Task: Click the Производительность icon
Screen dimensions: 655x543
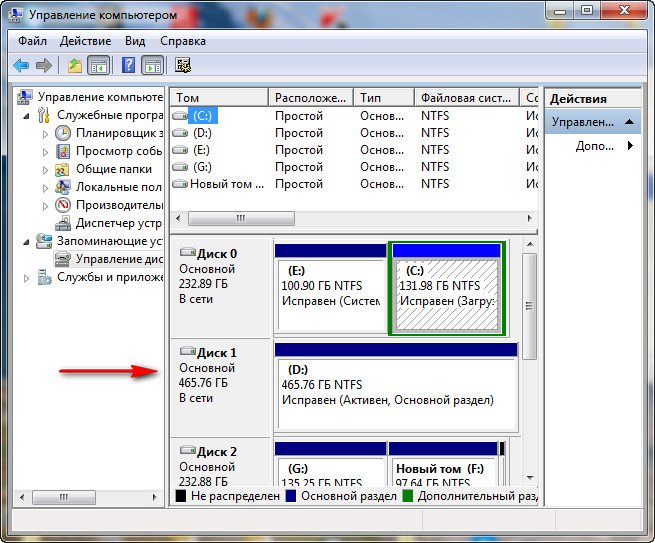Action: [x=63, y=205]
